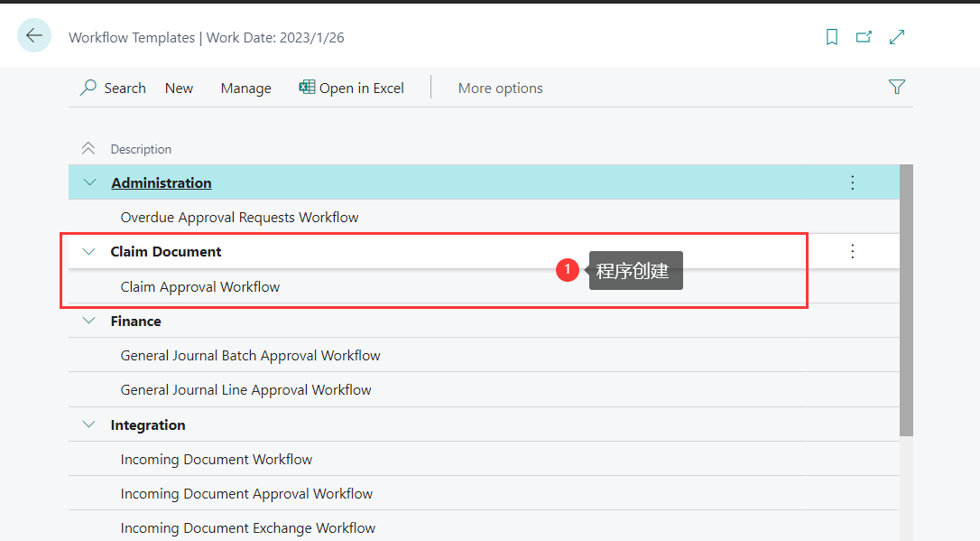Open the Manage menu
The image size is (980, 541).
click(245, 88)
